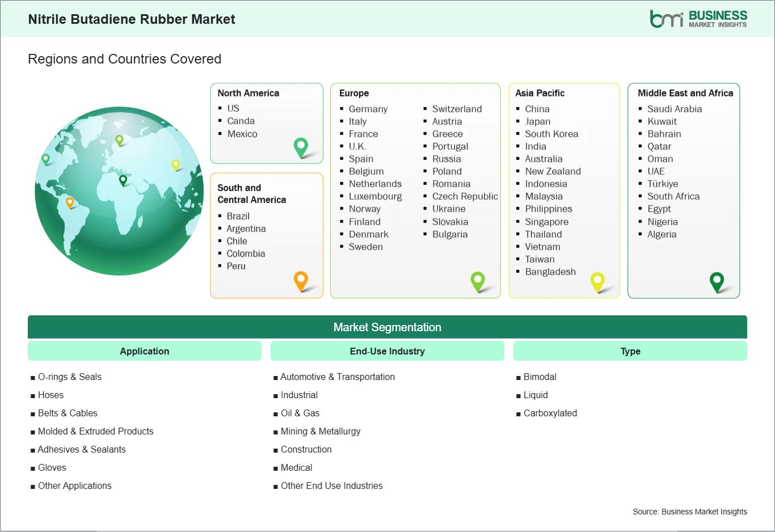Click the light green pin atop the globe
The height and width of the screenshot is (532, 775).
(x=119, y=140)
